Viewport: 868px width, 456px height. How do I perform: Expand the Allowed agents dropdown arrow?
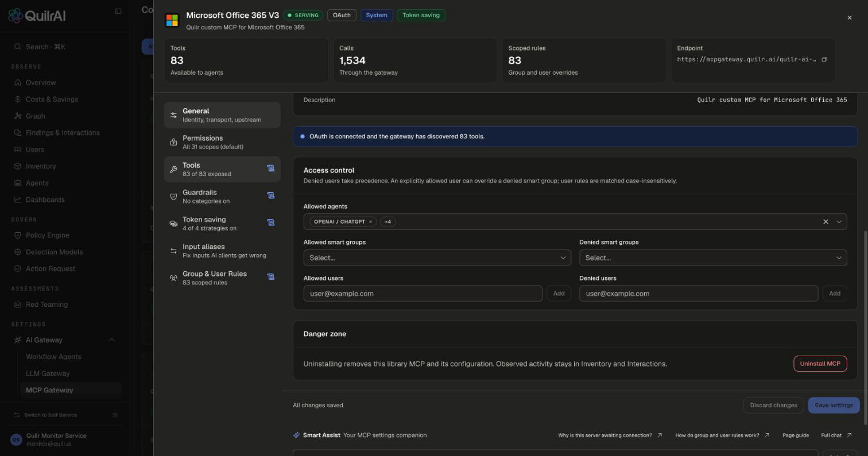839,222
